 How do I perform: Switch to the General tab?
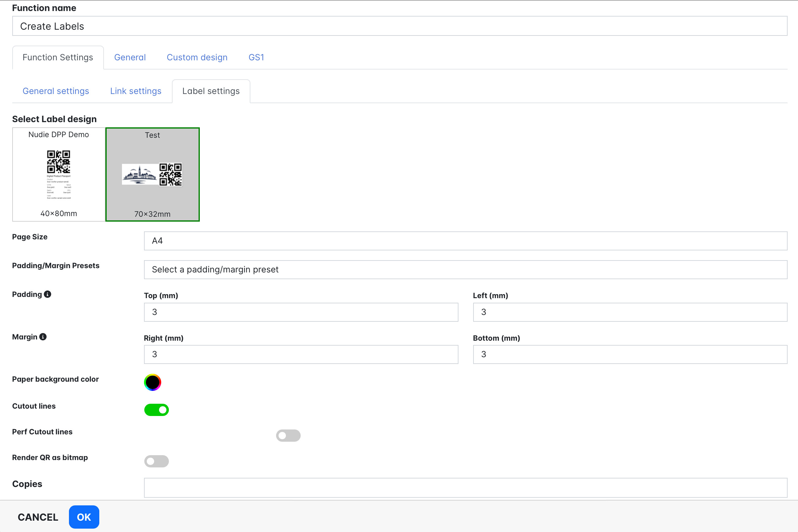click(130, 57)
